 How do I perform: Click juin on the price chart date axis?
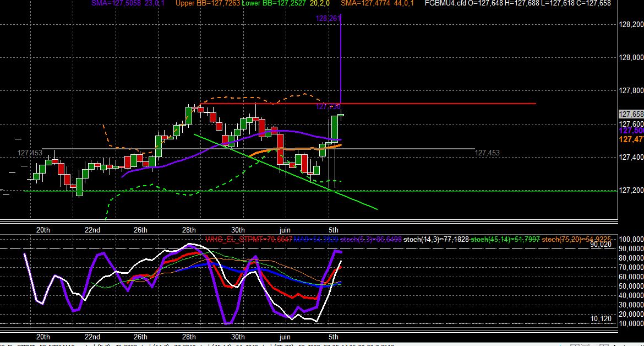pos(285,230)
